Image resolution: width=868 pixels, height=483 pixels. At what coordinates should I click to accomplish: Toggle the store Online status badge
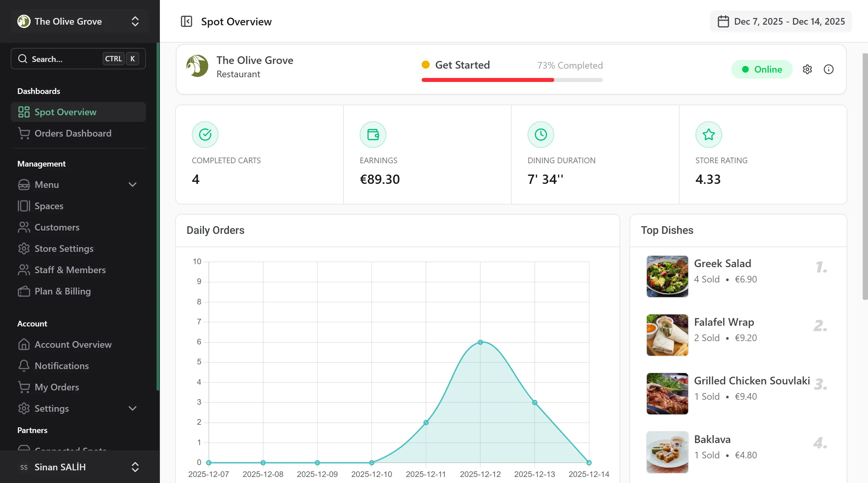tap(762, 69)
